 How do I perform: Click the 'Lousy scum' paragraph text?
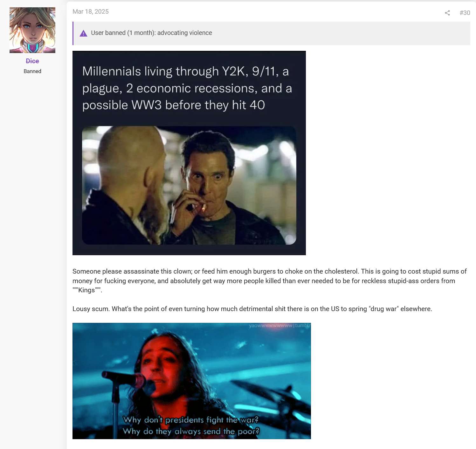(x=252, y=309)
